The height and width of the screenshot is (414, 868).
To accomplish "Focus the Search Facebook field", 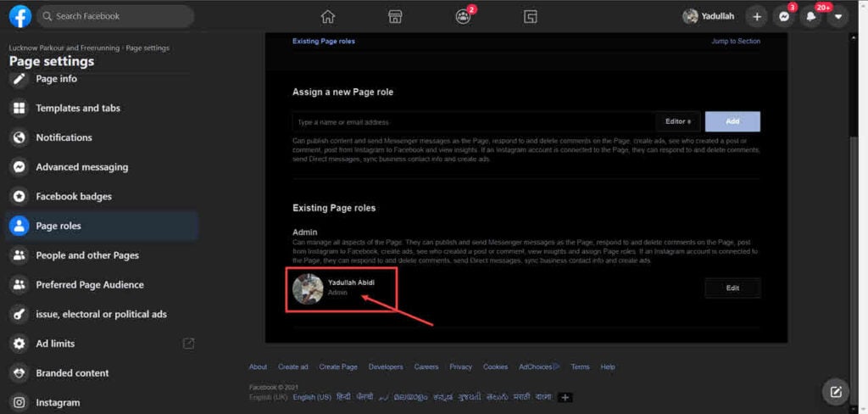I will click(115, 17).
